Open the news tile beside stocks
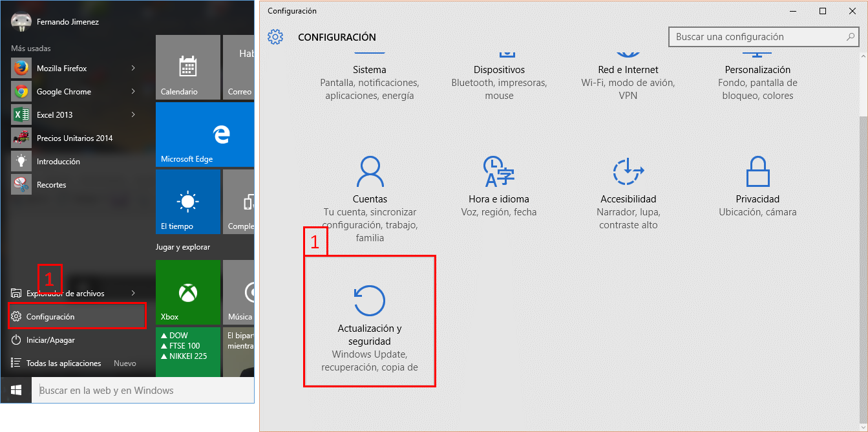868x432 pixels. pyautogui.click(x=238, y=352)
